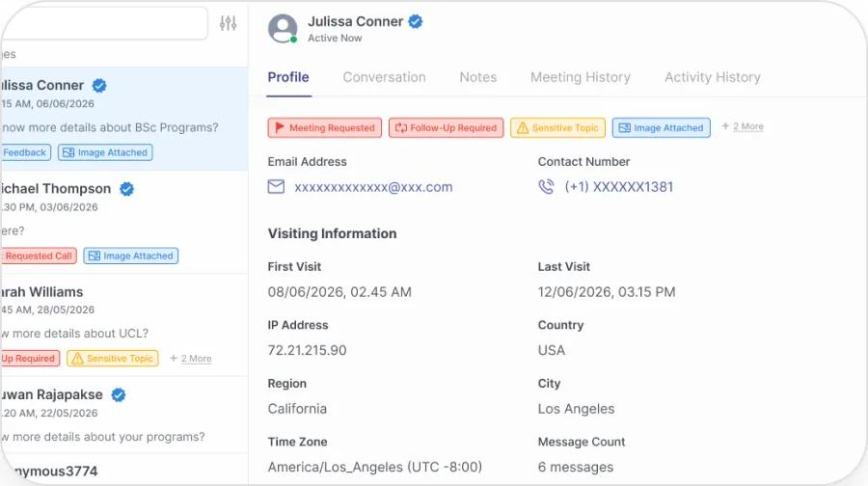Image resolution: width=868 pixels, height=486 pixels.
Task: Click the 'Visiting Information' section heading
Action: click(332, 233)
